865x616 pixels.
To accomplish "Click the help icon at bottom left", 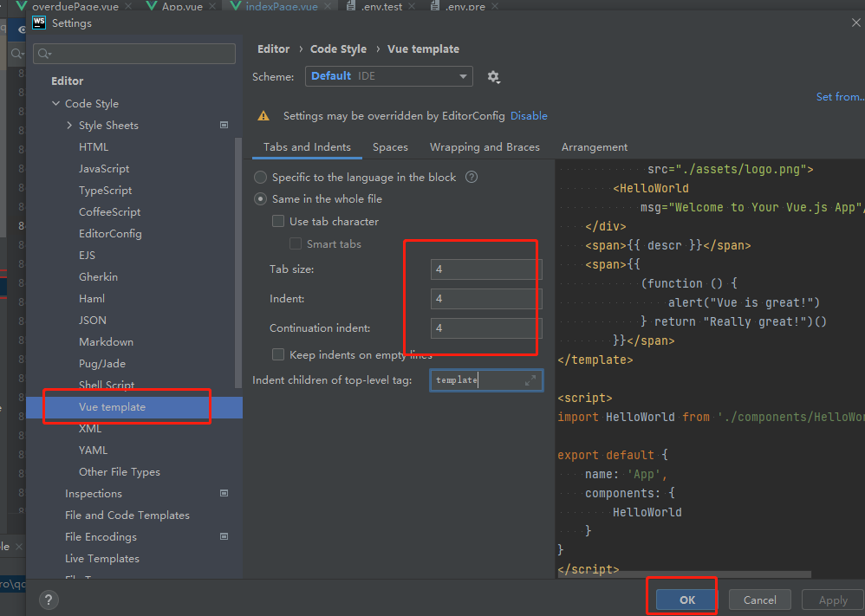I will pyautogui.click(x=49, y=600).
